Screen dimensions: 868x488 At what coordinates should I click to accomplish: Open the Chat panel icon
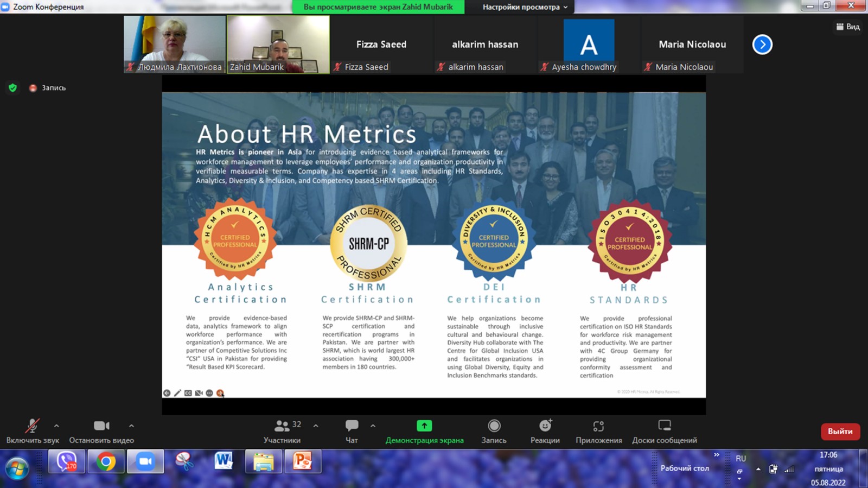coord(352,426)
